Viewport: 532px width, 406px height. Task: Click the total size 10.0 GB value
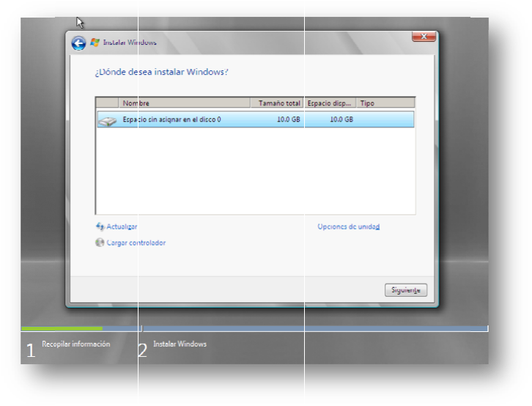[x=289, y=119]
